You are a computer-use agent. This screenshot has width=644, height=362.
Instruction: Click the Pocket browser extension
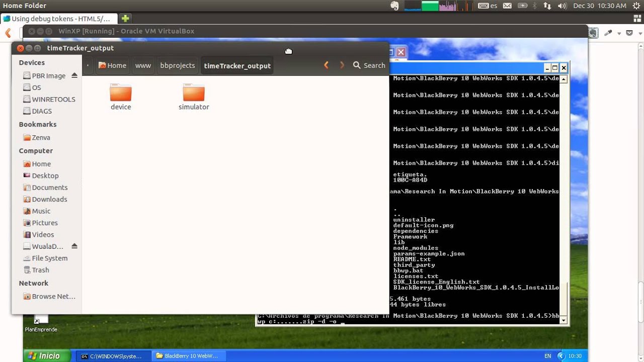tap(629, 33)
